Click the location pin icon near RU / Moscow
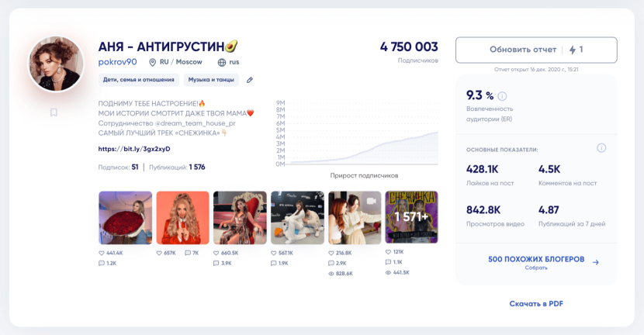The width and height of the screenshot is (644, 335). [153, 62]
